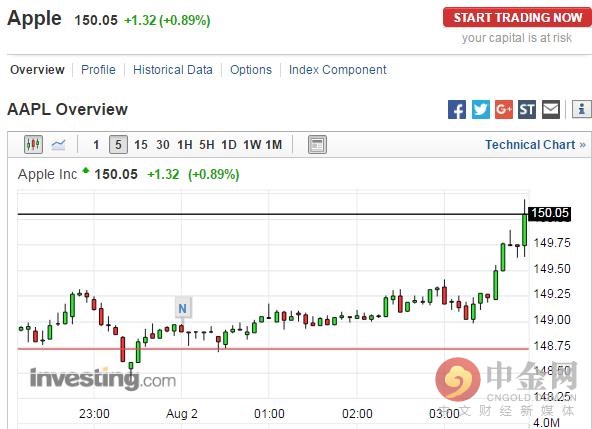This screenshot has height=429, width=592.
Task: Select the 1M chart interval
Action: pos(274,145)
